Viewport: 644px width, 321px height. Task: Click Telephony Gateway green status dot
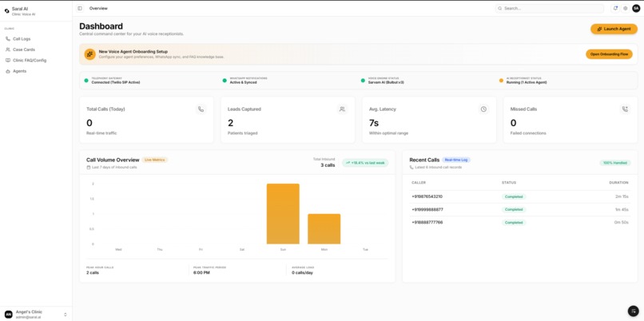tap(86, 81)
